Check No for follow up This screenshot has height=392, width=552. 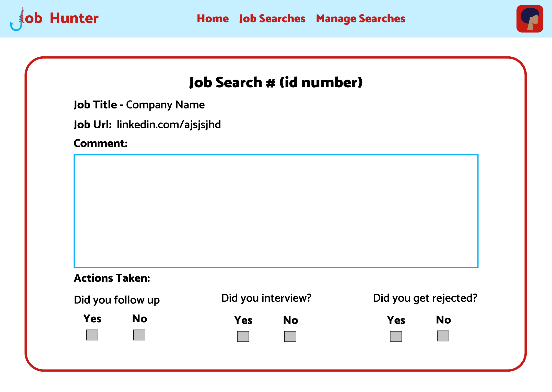point(139,335)
